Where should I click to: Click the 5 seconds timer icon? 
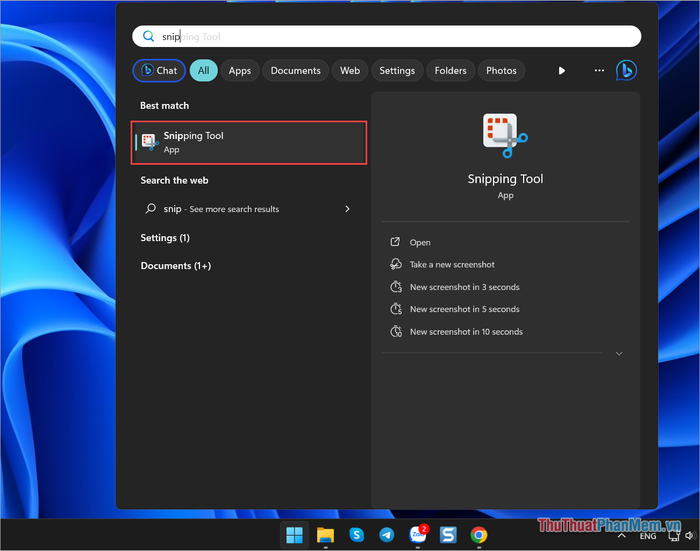(x=396, y=309)
